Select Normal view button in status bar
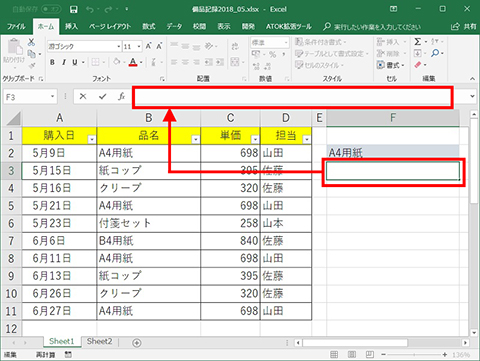 (x=334, y=354)
